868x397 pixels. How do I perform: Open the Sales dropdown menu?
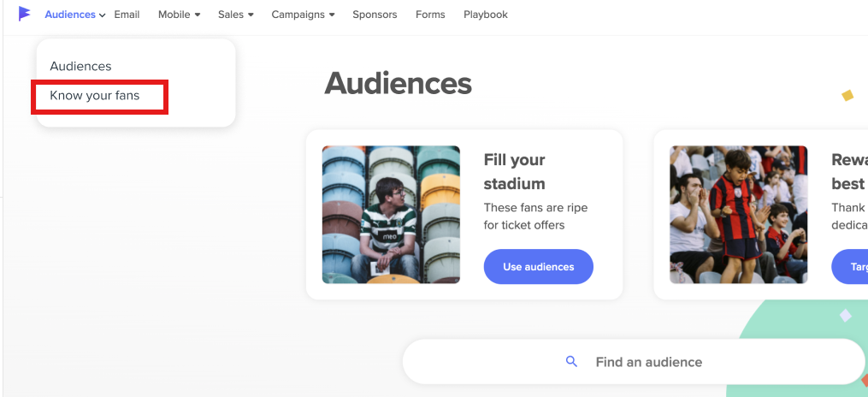click(235, 15)
